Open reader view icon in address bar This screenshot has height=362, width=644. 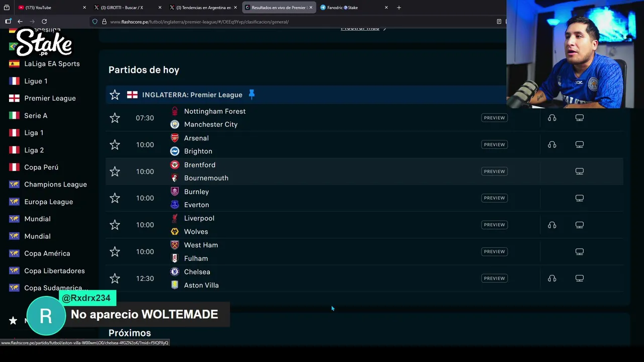(499, 22)
